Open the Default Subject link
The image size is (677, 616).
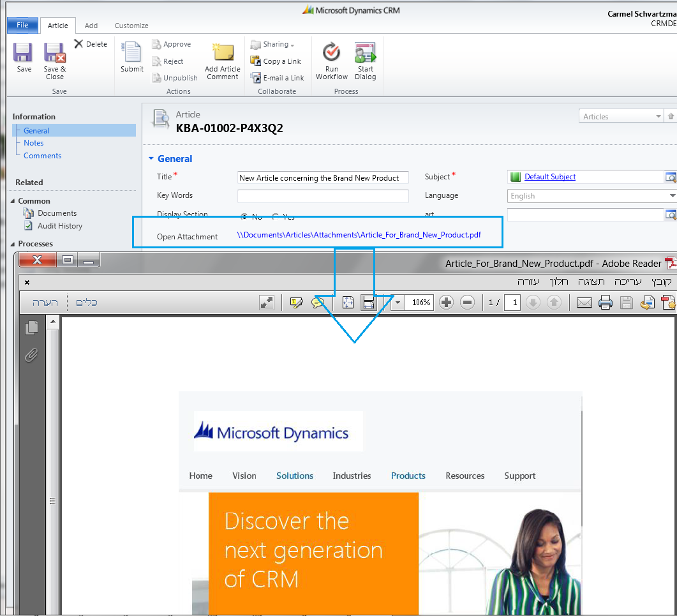pyautogui.click(x=549, y=177)
